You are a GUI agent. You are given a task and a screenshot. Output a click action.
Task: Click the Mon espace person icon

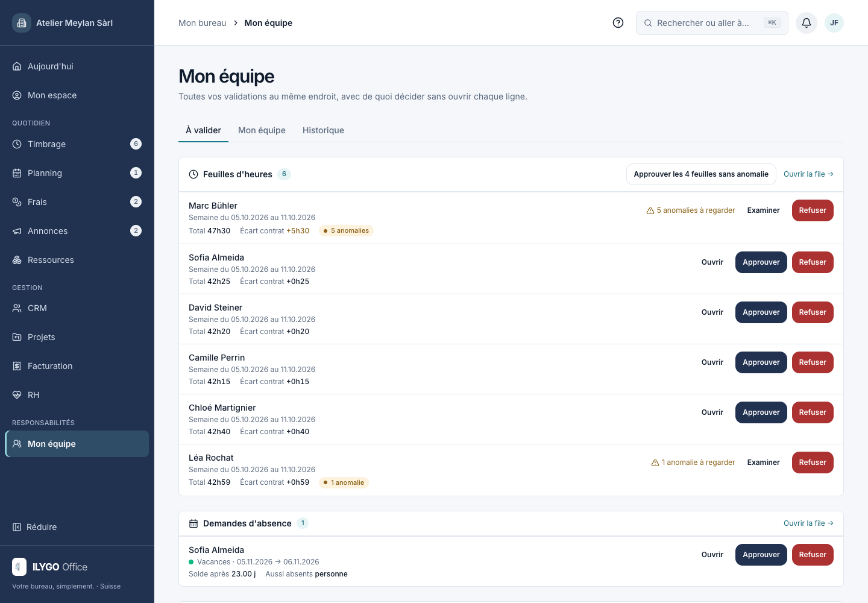17,95
